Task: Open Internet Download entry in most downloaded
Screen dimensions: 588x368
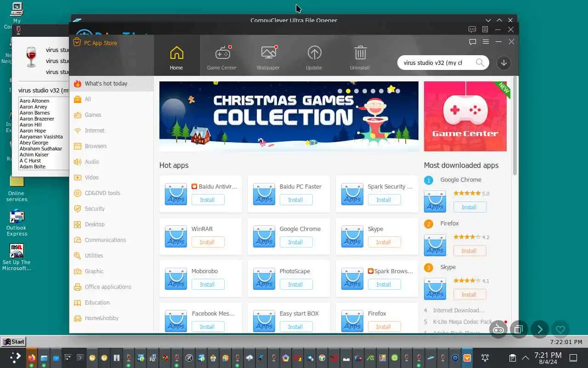Action: coord(458,310)
